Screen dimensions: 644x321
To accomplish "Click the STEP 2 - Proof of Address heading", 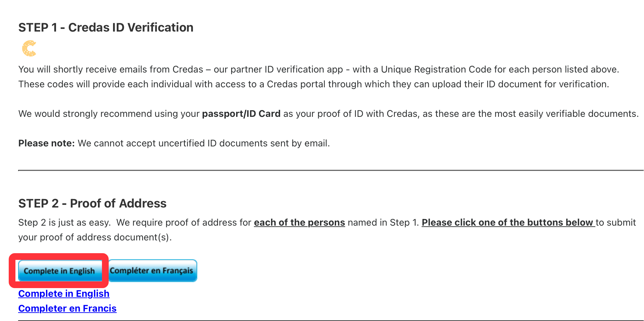I will coord(93,203).
